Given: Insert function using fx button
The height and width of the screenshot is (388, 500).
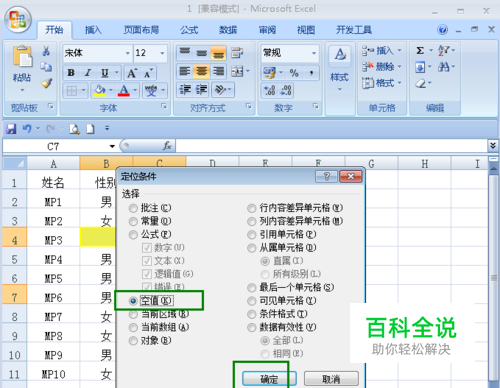Looking at the screenshot, I should 167,146.
